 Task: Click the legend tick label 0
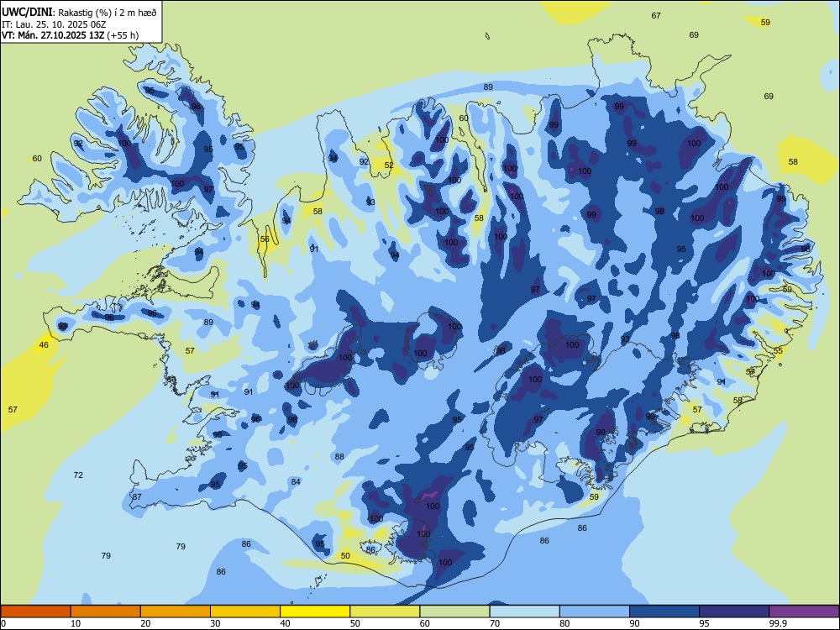[3, 623]
